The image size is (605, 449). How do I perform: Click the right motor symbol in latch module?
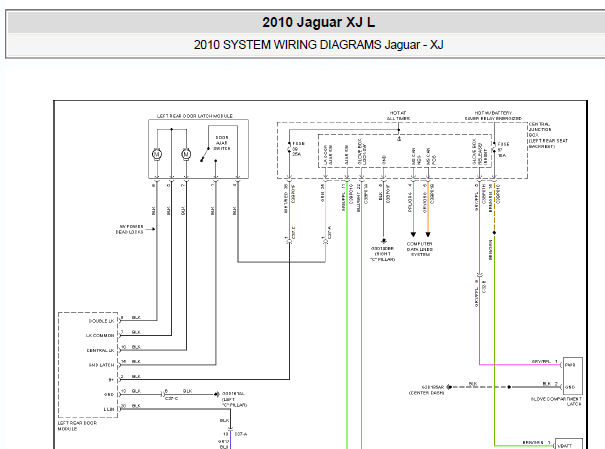click(x=186, y=154)
